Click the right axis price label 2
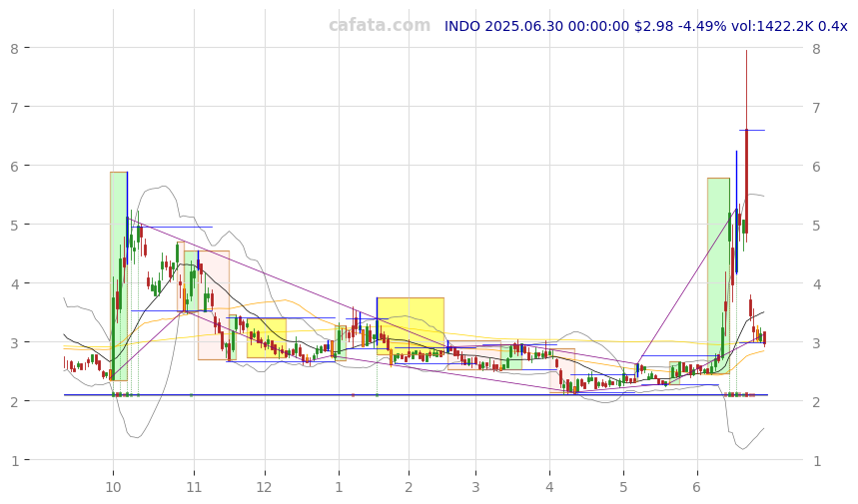The height and width of the screenshot is (504, 858). (816, 402)
